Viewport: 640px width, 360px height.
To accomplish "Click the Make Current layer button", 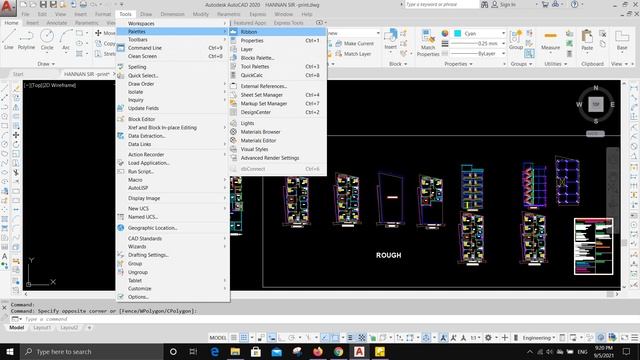I will [355, 43].
